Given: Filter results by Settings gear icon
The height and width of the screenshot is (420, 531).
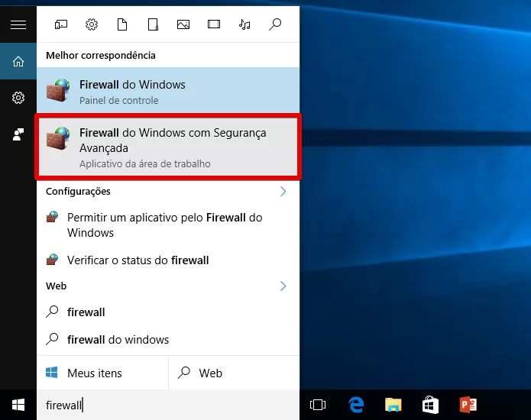Looking at the screenshot, I should (92, 24).
